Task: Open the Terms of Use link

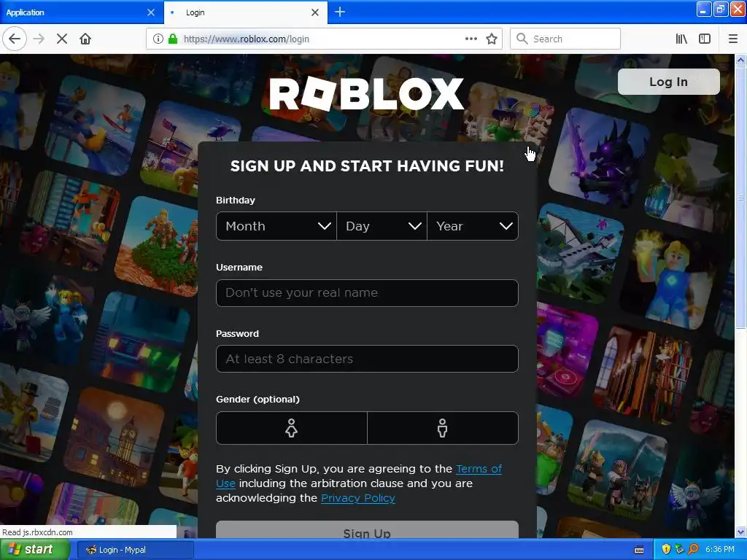Action: [x=479, y=469]
